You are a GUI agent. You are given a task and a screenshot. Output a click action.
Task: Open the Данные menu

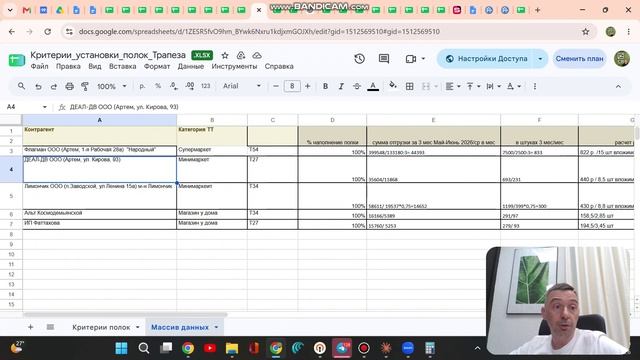pos(191,66)
